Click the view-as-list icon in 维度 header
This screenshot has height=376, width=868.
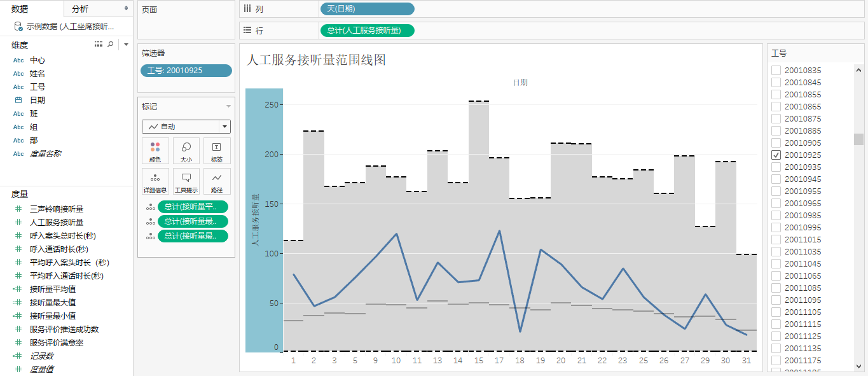99,45
